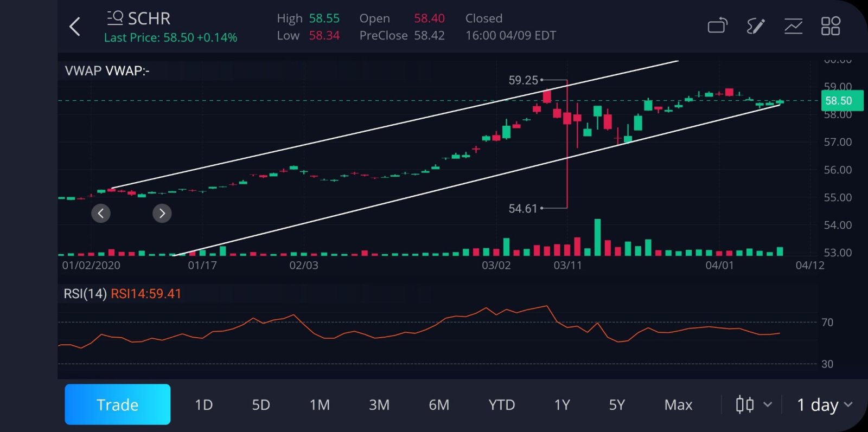Go back using the back arrow
The height and width of the screenshot is (432, 868).
point(75,26)
